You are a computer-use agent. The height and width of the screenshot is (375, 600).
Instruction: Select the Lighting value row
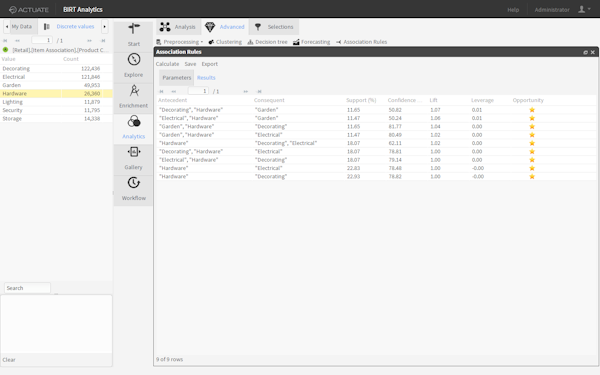56,102
